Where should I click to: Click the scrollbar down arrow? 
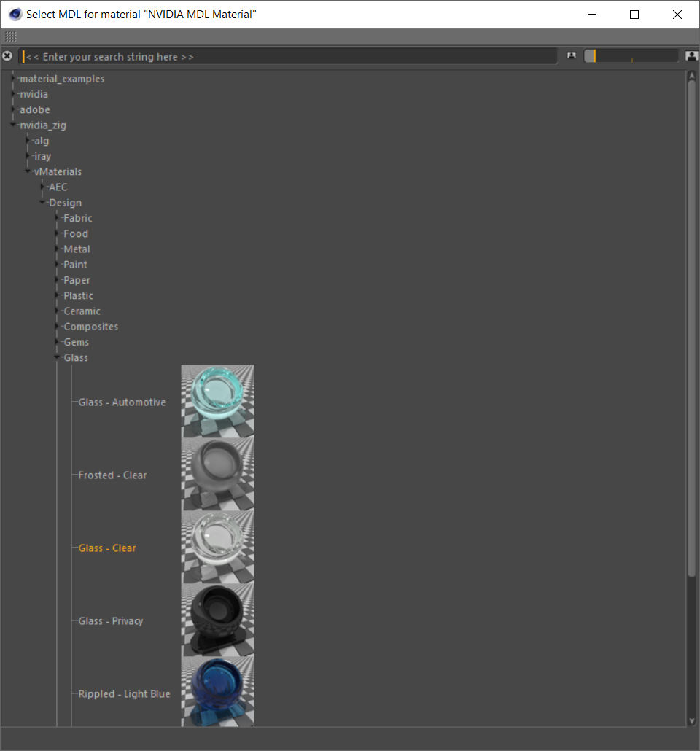click(x=691, y=721)
